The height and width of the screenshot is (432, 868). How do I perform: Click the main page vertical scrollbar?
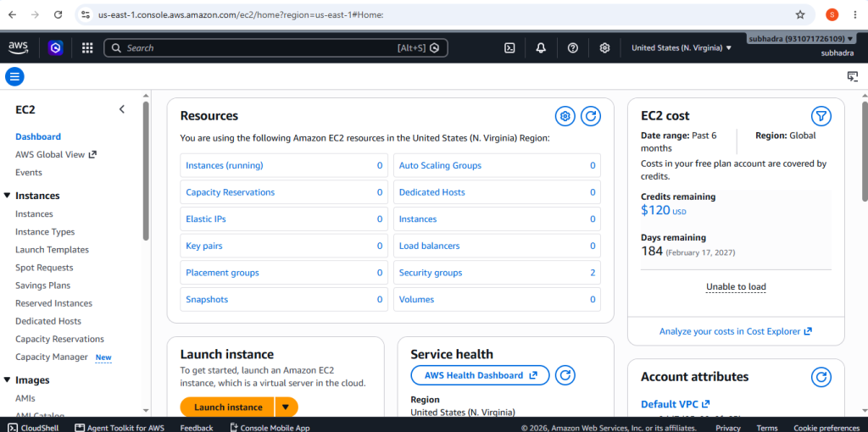click(x=865, y=151)
